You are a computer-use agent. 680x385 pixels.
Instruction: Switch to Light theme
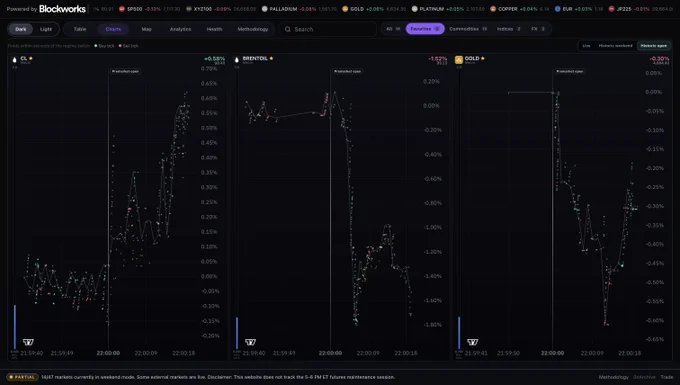coord(46,29)
